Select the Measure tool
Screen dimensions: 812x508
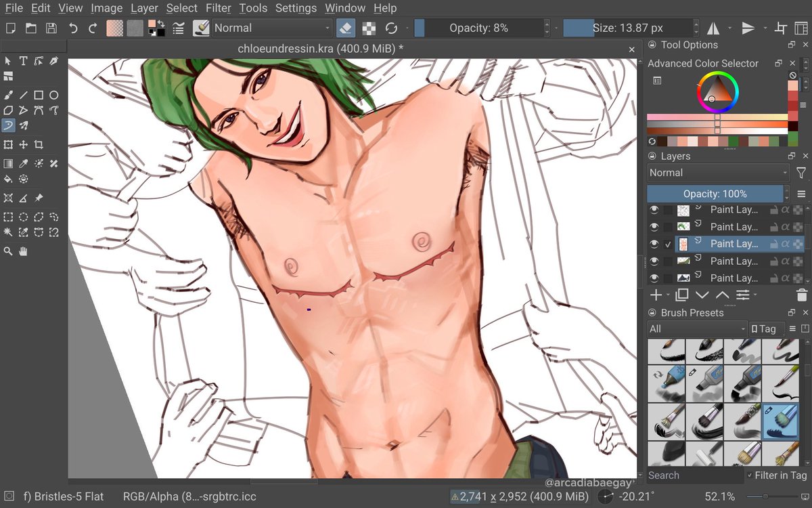[23, 198]
